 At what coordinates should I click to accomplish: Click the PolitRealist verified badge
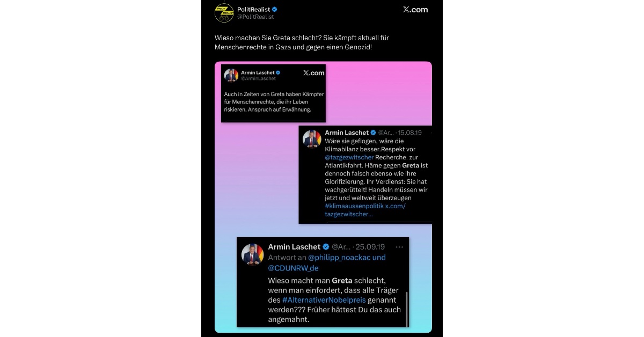tap(275, 9)
